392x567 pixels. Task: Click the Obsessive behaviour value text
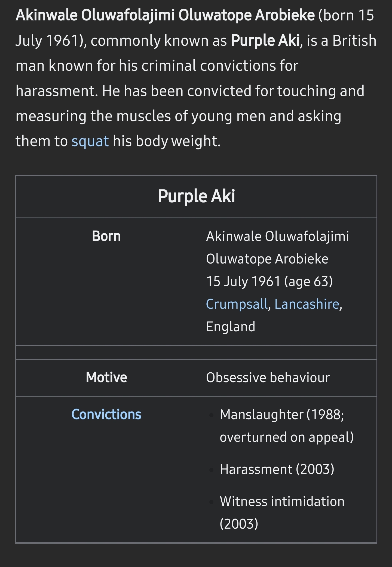(268, 378)
